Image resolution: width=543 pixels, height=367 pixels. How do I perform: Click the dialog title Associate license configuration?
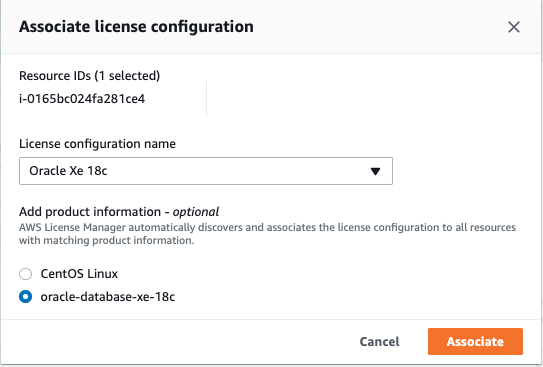pyautogui.click(x=136, y=27)
